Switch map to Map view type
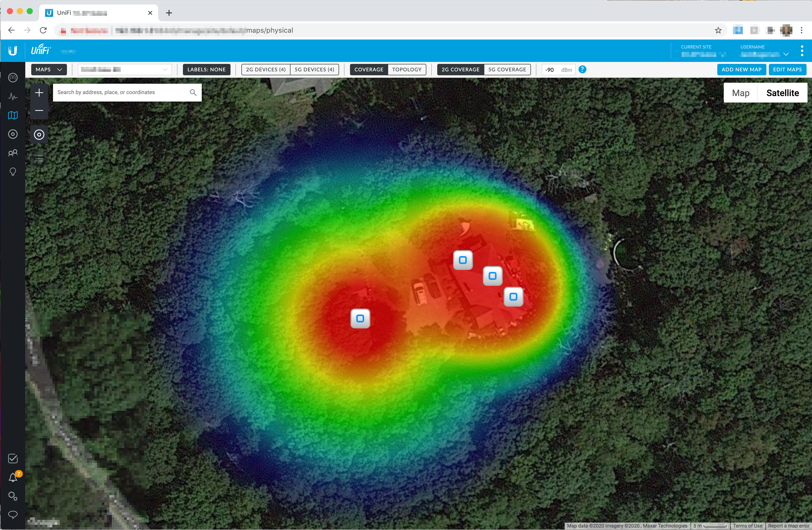 [x=741, y=93]
